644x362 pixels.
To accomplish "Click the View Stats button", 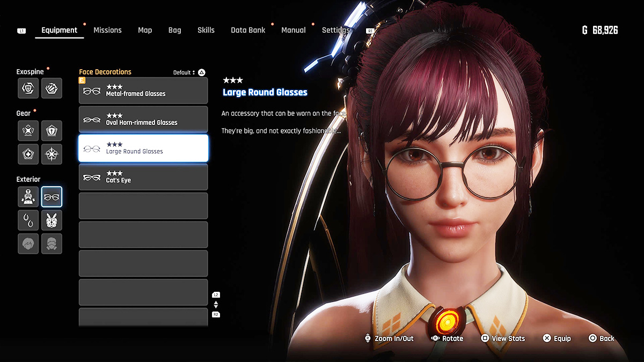I will point(502,338).
